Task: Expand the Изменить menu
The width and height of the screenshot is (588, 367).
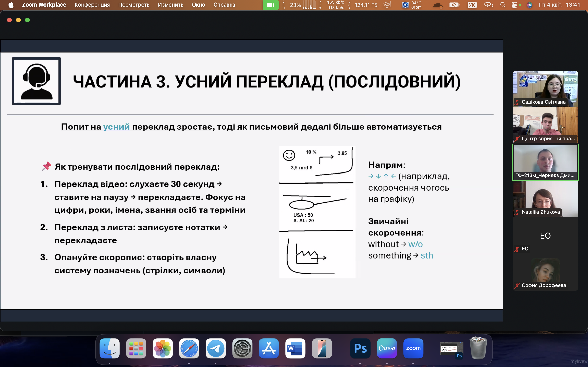Action: coord(170,5)
